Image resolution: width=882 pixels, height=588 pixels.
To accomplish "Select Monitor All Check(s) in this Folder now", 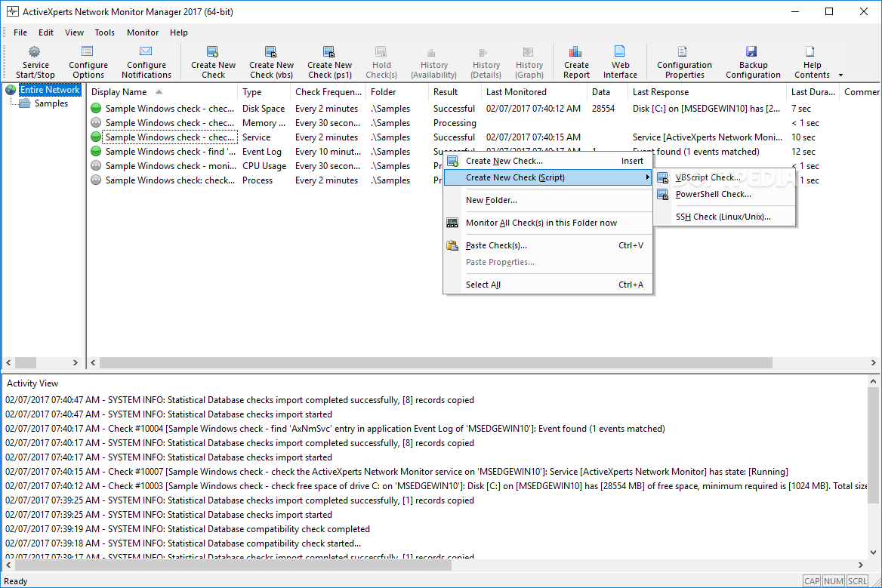I will point(548,223).
